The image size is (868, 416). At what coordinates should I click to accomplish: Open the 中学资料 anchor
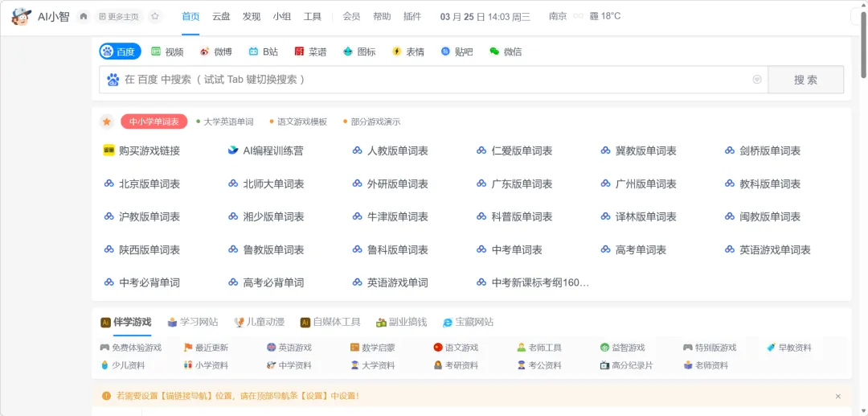[289, 365]
